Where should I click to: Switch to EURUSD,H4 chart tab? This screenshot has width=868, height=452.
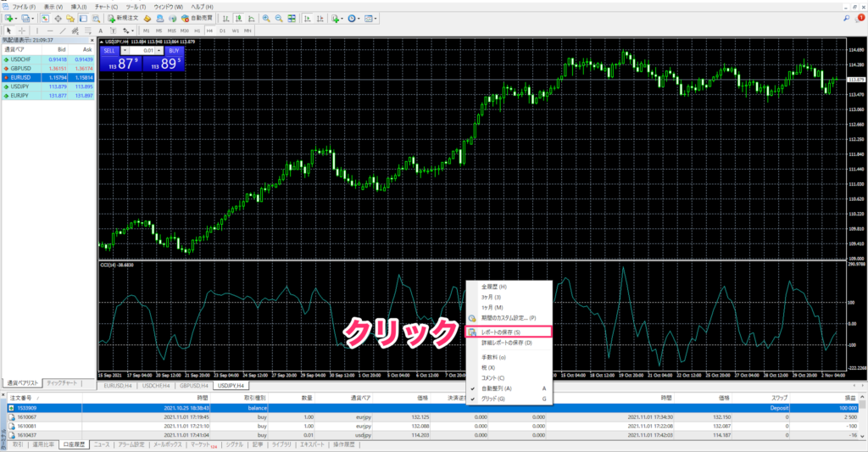tap(118, 386)
